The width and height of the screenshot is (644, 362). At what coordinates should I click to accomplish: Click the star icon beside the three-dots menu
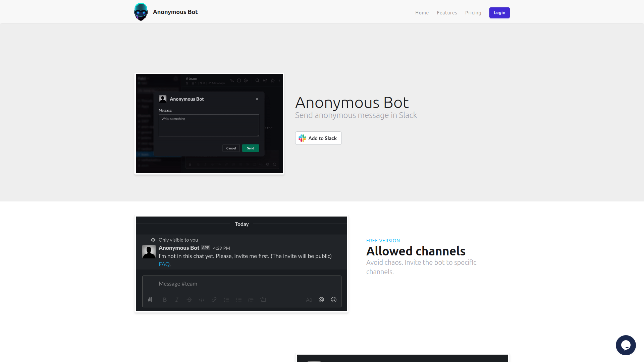pos(273,80)
